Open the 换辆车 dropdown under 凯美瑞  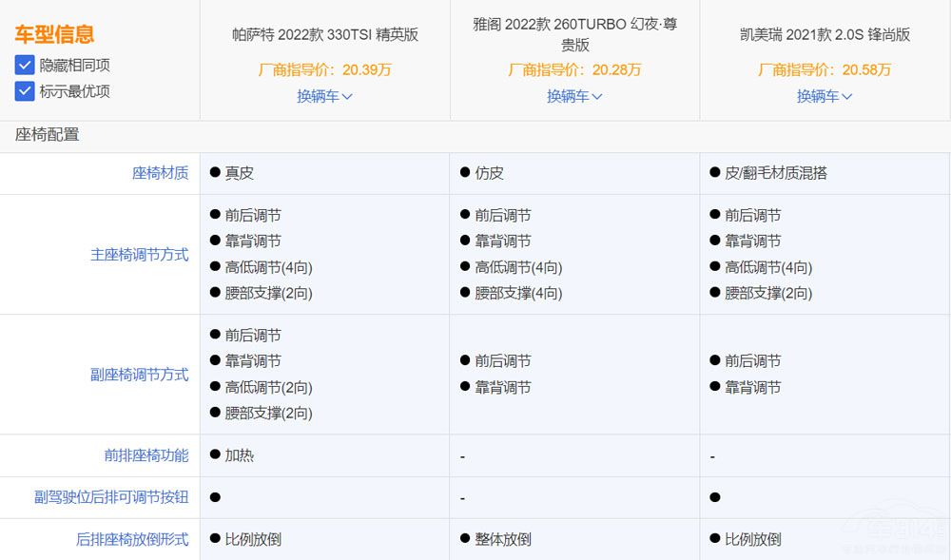[x=824, y=96]
